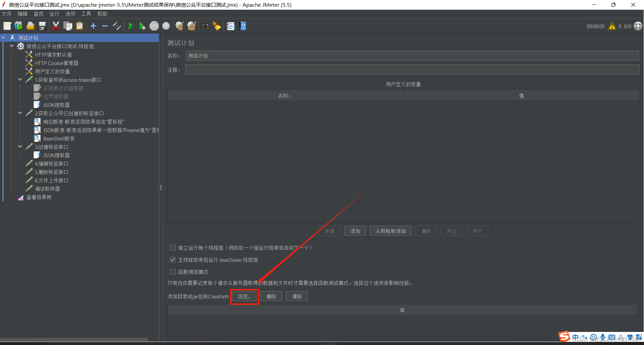Screen dimensions: 644x345
Task: Click the Copy toolbar icon
Action: pyautogui.click(x=68, y=26)
